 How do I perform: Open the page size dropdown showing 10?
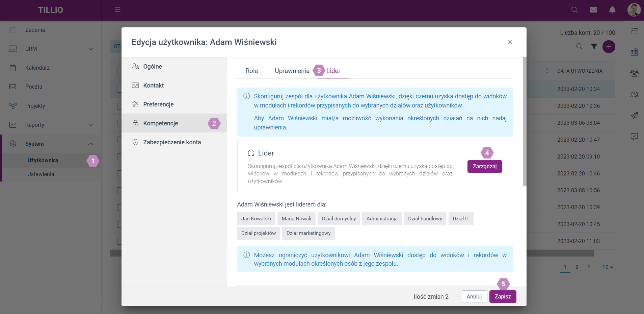point(608,267)
